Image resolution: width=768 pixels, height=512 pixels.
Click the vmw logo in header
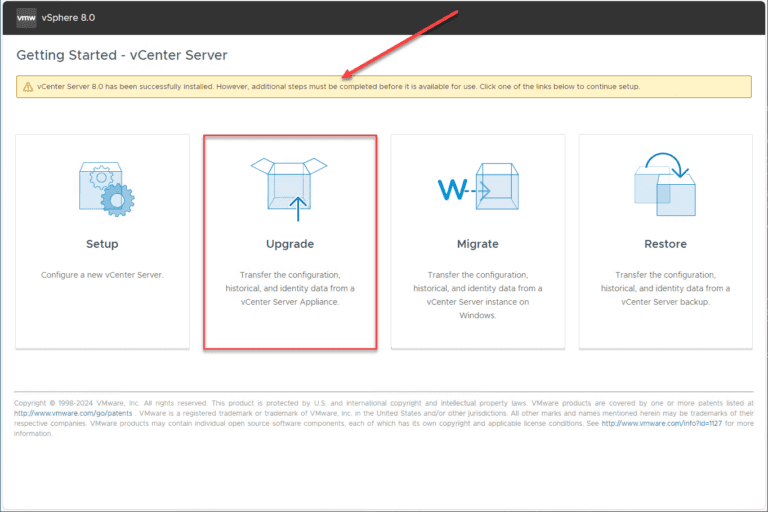click(x=26, y=18)
